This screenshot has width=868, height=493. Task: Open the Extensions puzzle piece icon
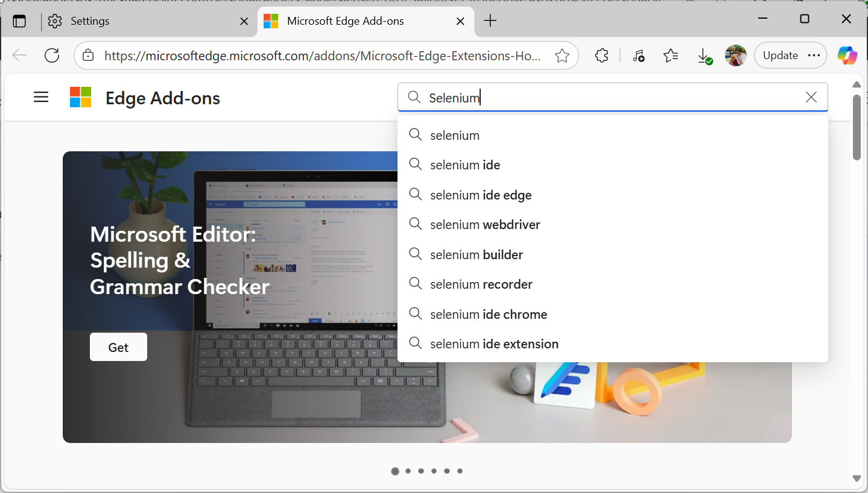point(601,55)
